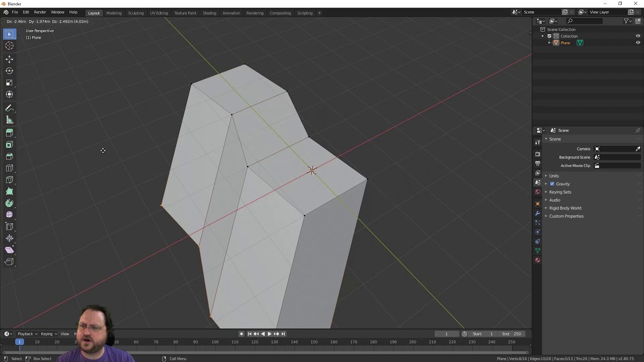Open the File menu
This screenshot has width=644, height=362.
(15, 12)
